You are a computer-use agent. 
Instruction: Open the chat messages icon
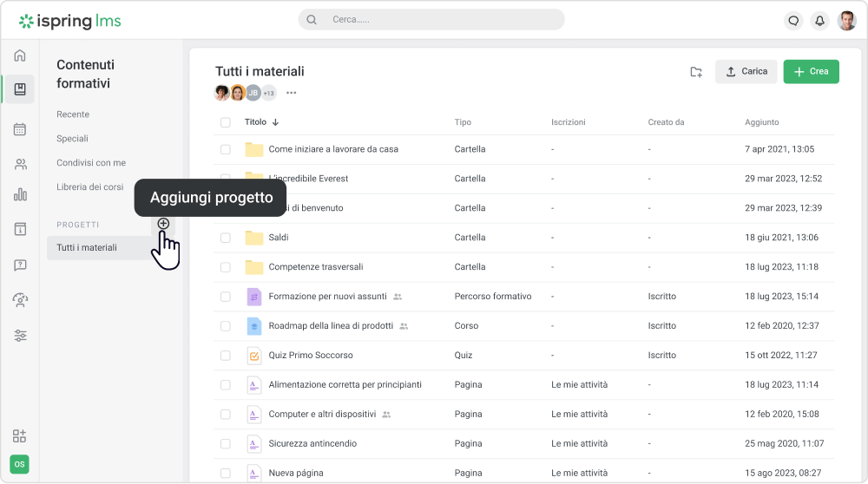(x=792, y=21)
